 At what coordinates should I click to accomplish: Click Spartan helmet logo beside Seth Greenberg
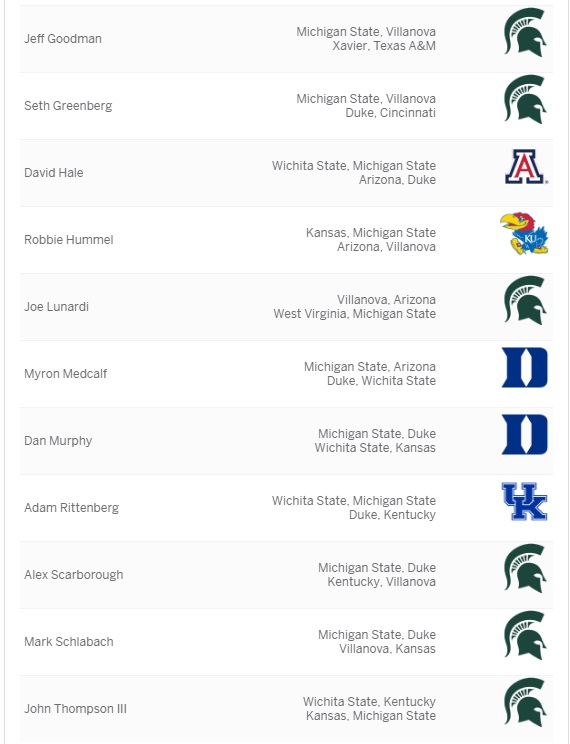point(525,99)
